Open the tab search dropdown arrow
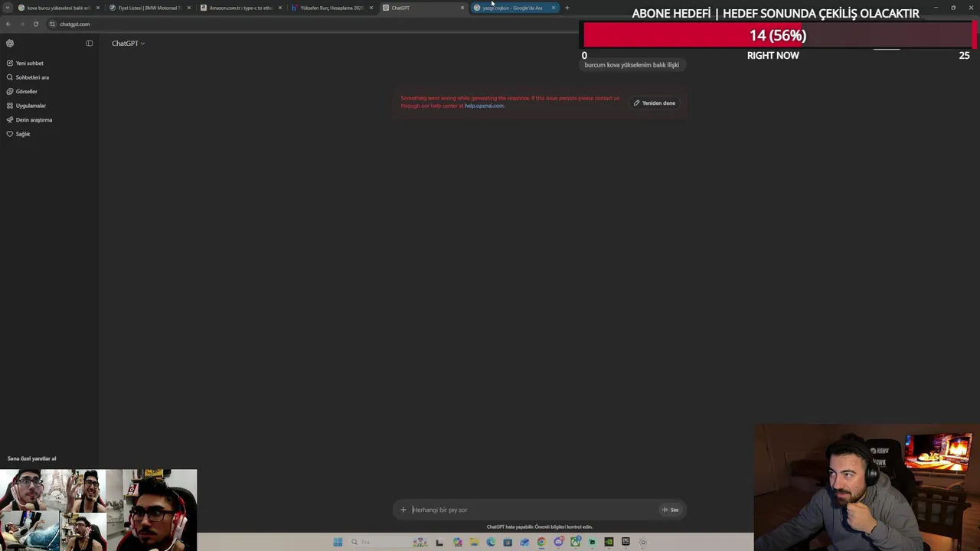 (8, 8)
